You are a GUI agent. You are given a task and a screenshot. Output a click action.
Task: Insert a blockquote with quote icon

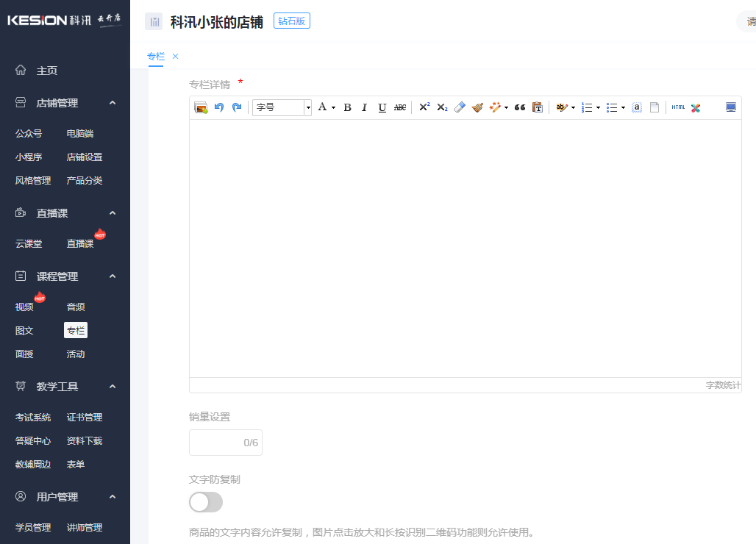click(x=520, y=107)
